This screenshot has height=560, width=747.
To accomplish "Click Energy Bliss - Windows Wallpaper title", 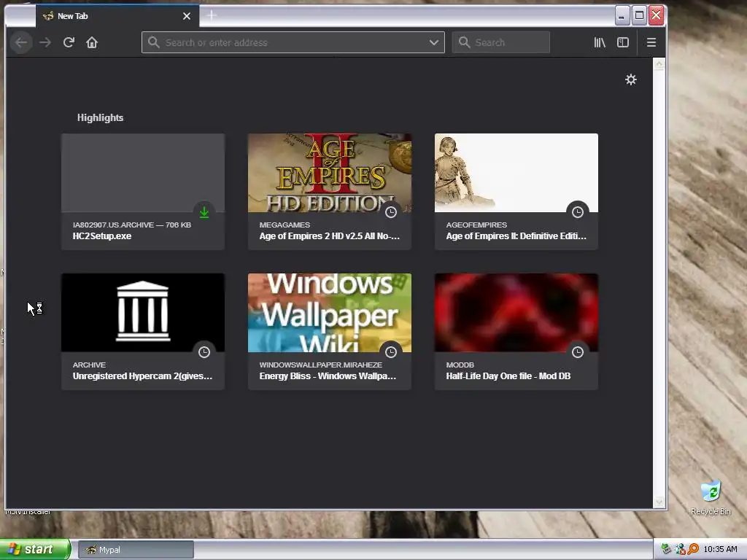I will tap(328, 376).
